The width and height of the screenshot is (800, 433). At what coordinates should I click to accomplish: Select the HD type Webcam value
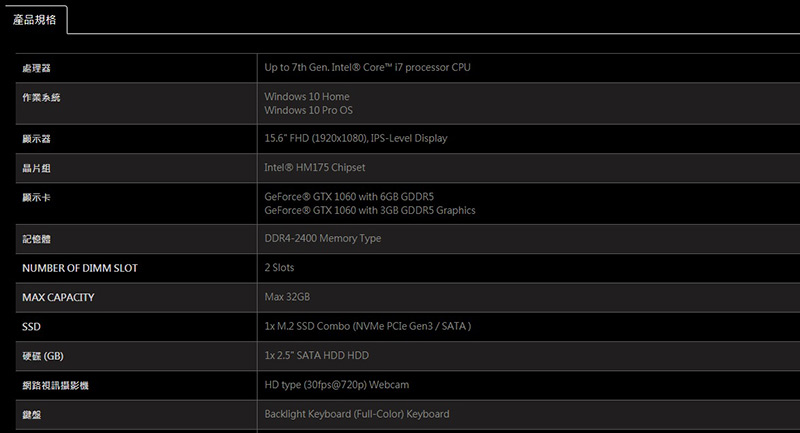click(x=337, y=385)
